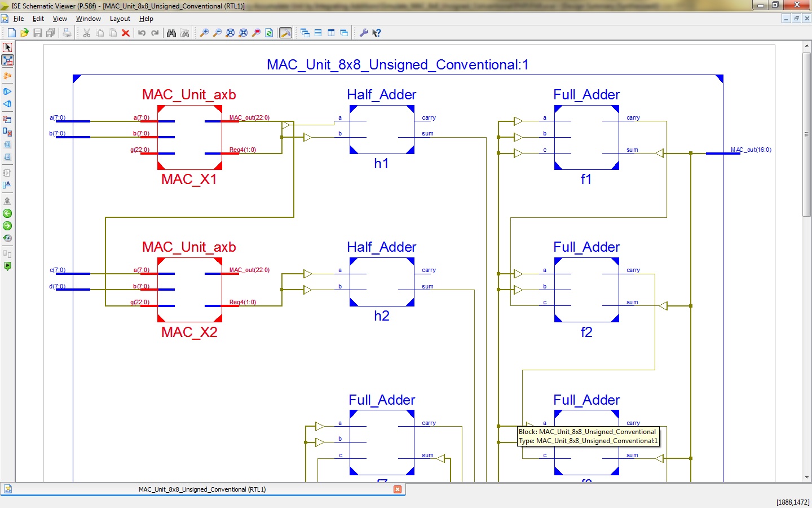Click the cascade windows toolbar icon
Image resolution: width=812 pixels, height=508 pixels.
click(305, 33)
